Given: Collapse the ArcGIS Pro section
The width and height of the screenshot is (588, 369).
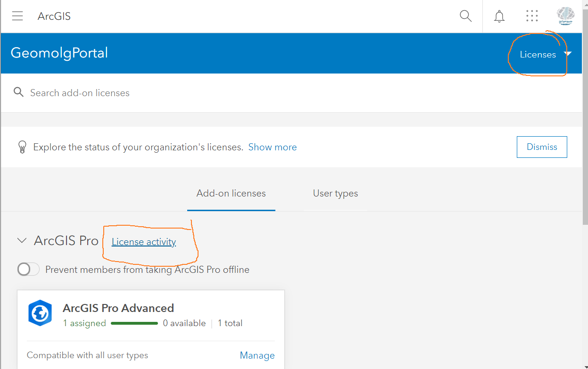Looking at the screenshot, I should point(22,241).
